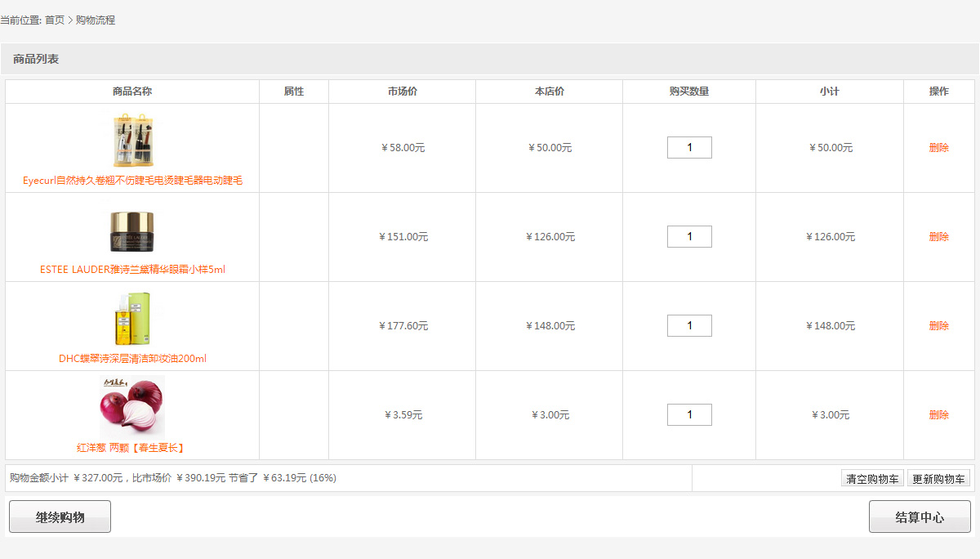Click the market price ￥58.00元
The width and height of the screenshot is (980, 559).
pyautogui.click(x=403, y=148)
